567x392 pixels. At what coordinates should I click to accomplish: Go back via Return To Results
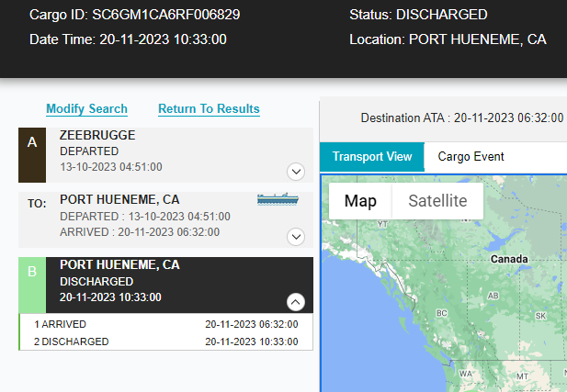tap(209, 109)
